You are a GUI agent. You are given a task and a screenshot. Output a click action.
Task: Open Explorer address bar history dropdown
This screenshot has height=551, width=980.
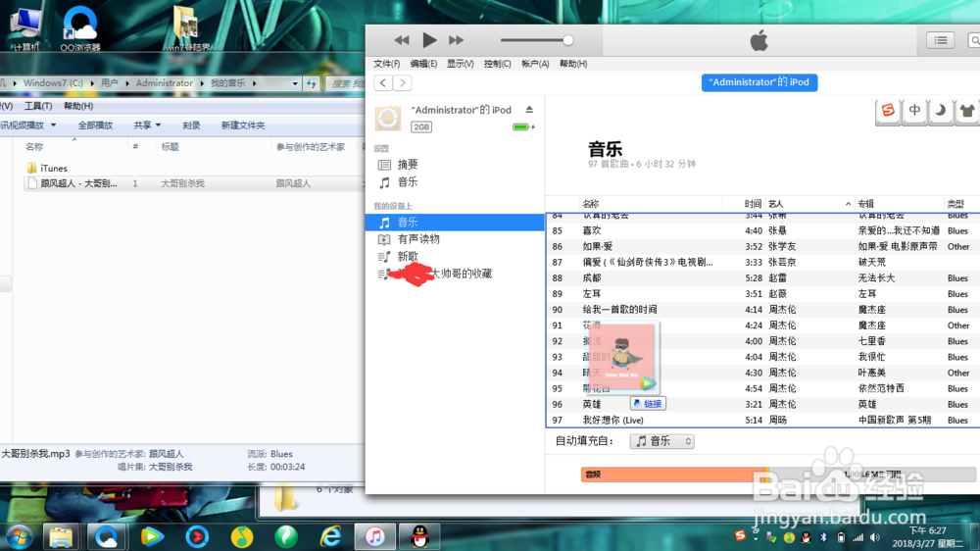click(295, 83)
